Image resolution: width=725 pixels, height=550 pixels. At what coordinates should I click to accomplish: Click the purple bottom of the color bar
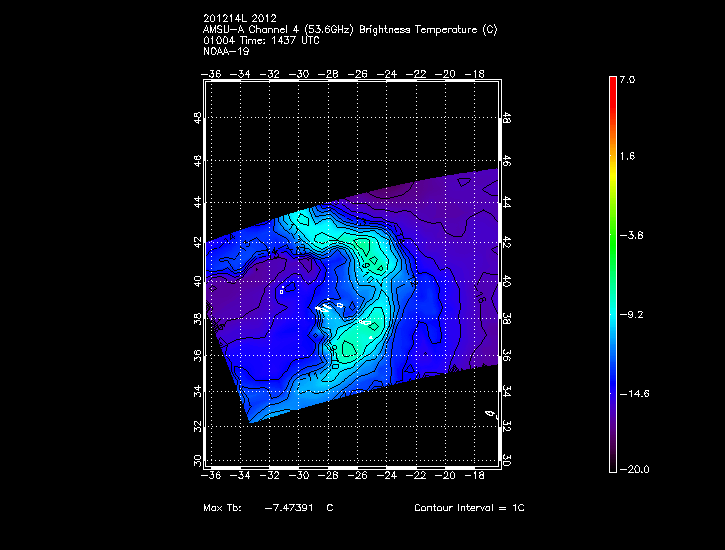pyautogui.click(x=612, y=455)
